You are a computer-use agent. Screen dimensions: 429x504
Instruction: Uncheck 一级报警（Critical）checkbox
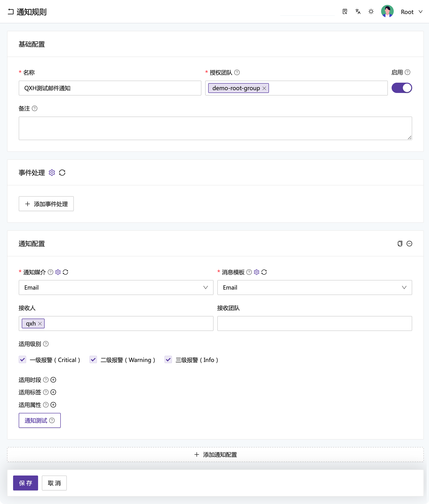(x=22, y=360)
